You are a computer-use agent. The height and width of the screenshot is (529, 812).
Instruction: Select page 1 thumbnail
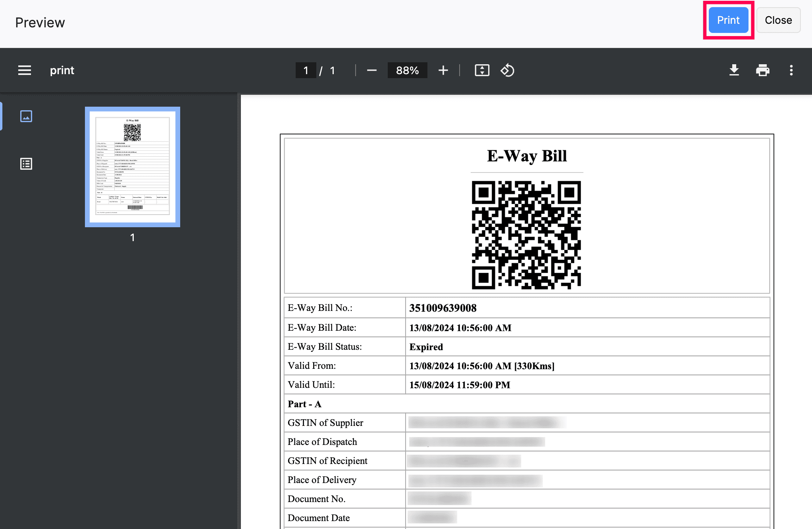[133, 167]
